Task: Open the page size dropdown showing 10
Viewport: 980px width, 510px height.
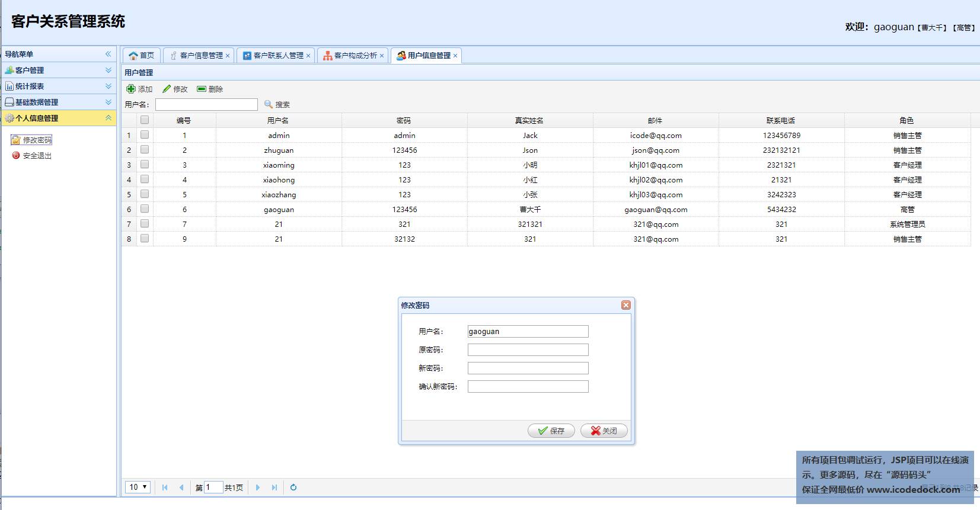Action: tap(138, 487)
